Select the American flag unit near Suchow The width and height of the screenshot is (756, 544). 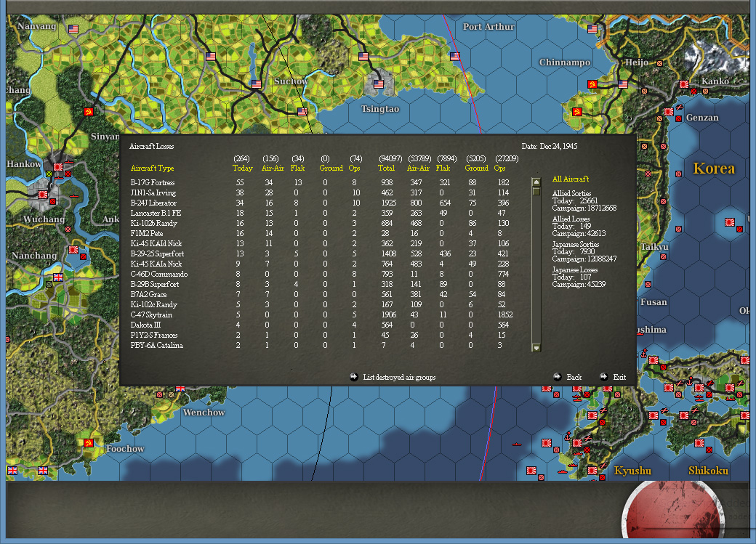pos(255,84)
